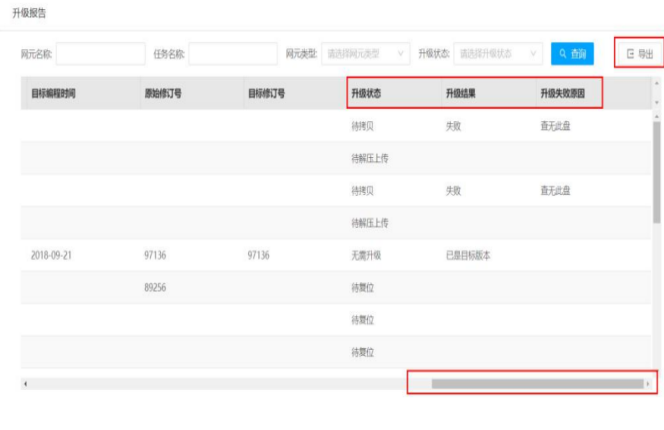Viewport: 664px width, 430px height.
Task: Click the right arrow of the horizontal scrollbar
Action: pos(648,383)
